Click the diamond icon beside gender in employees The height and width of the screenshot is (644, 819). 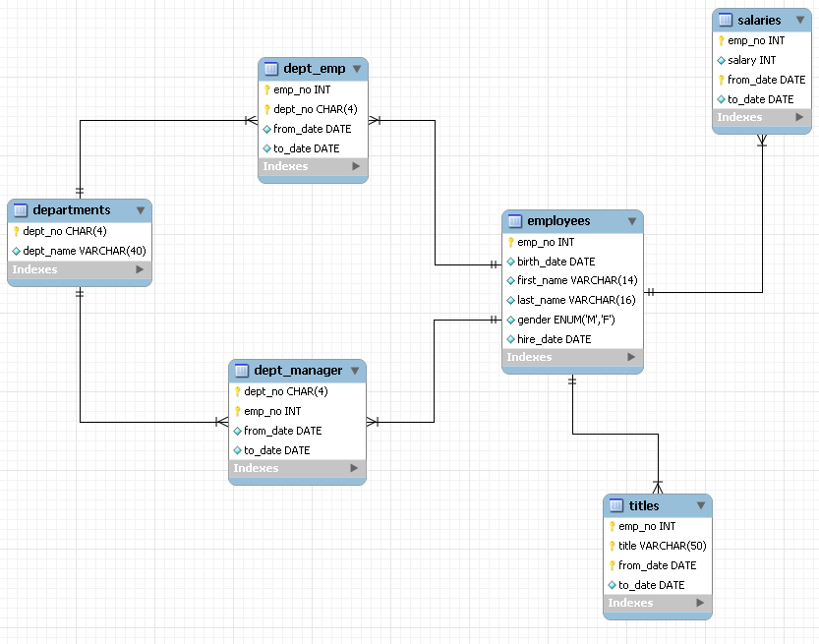click(x=512, y=320)
